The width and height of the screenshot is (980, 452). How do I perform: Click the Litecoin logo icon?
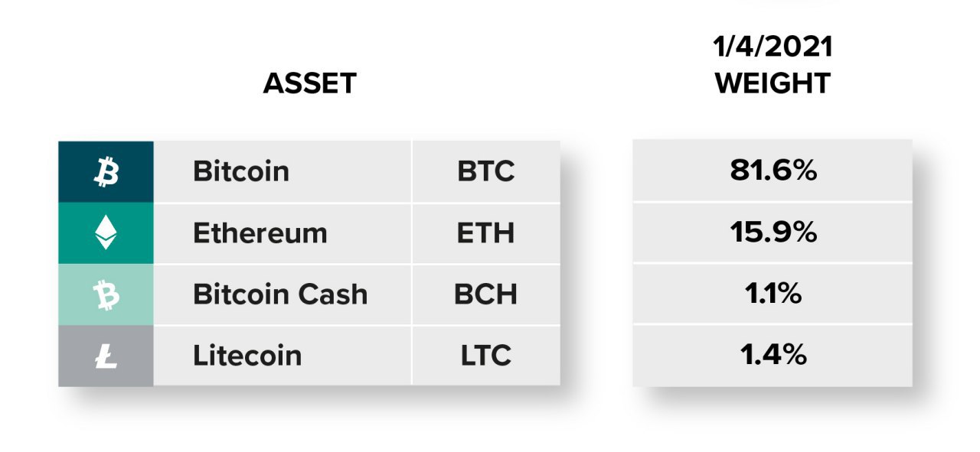106,356
